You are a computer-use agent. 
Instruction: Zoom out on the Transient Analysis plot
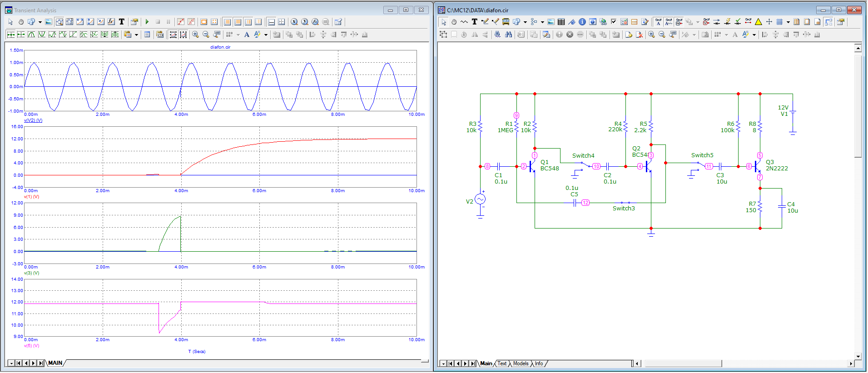click(206, 35)
